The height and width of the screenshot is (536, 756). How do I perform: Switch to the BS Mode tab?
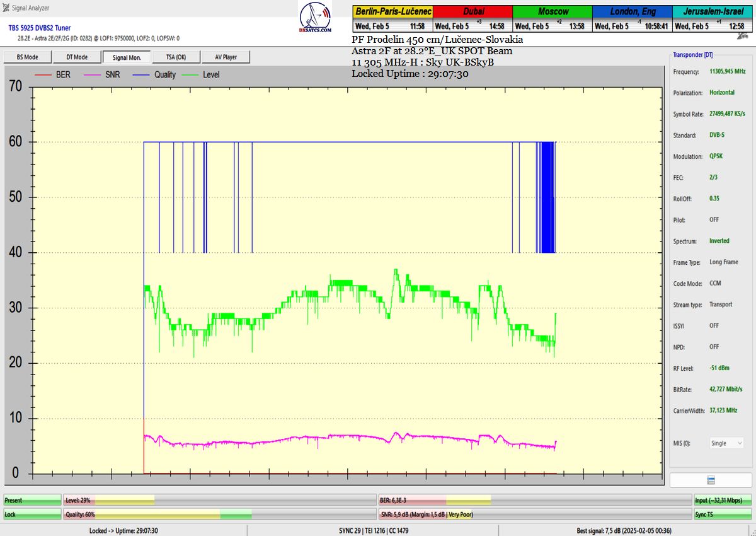click(27, 57)
